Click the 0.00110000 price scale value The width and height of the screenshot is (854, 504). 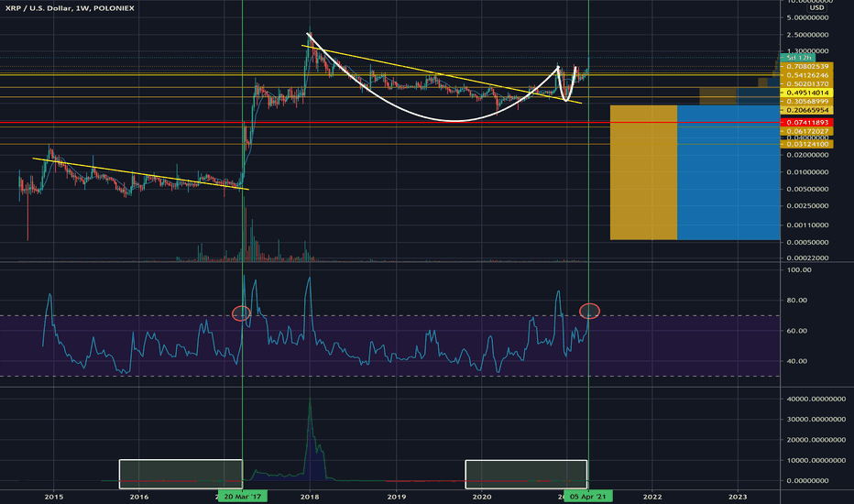point(807,225)
